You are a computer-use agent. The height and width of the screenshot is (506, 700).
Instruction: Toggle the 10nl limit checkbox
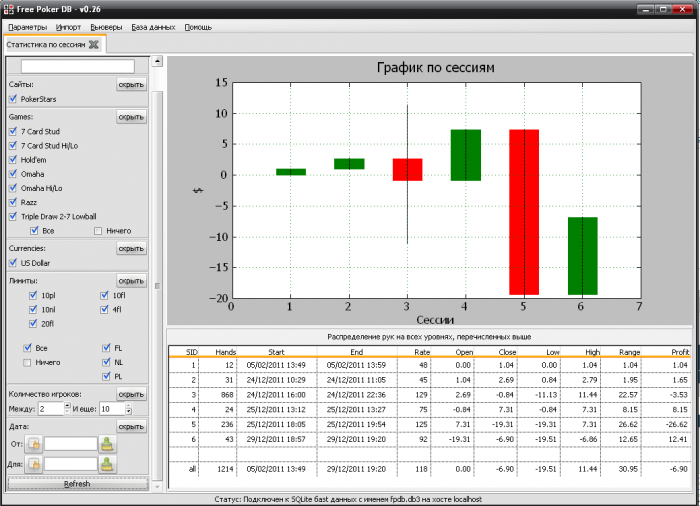coord(33,309)
